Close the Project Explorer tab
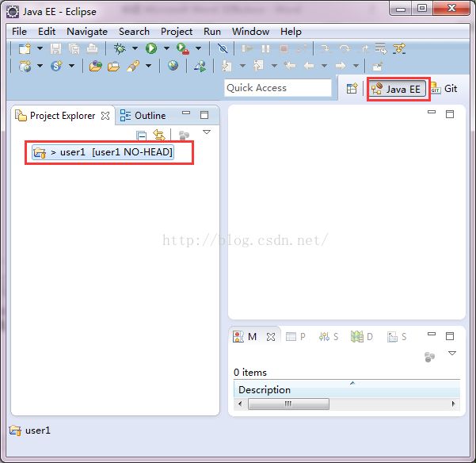Image resolution: width=476 pixels, height=463 pixels. tap(105, 116)
